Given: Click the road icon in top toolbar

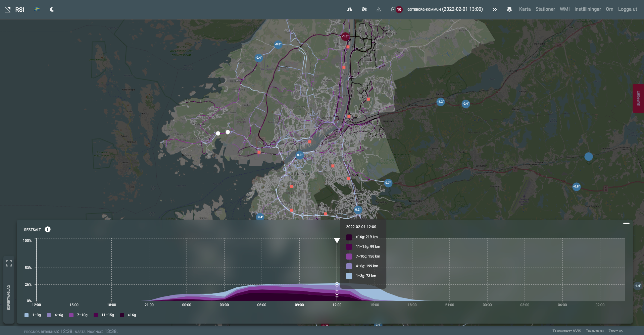Looking at the screenshot, I should point(350,9).
